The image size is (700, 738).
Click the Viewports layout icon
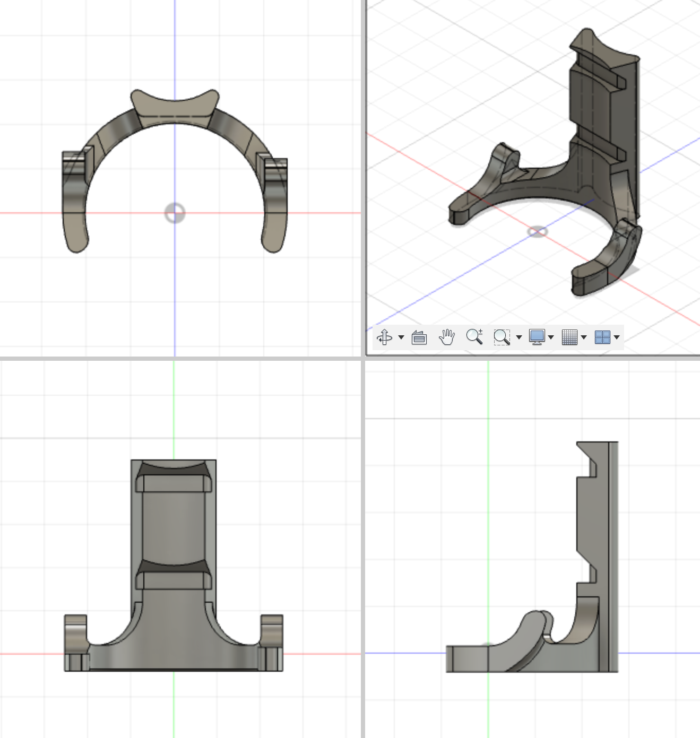[x=602, y=337]
